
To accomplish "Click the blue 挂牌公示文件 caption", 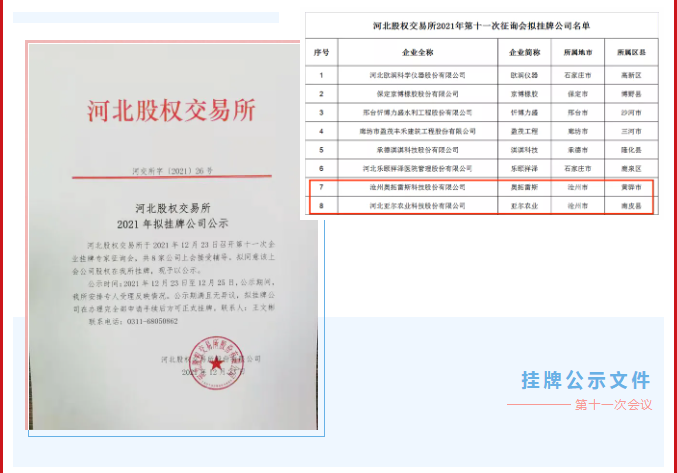I will pyautogui.click(x=586, y=380).
